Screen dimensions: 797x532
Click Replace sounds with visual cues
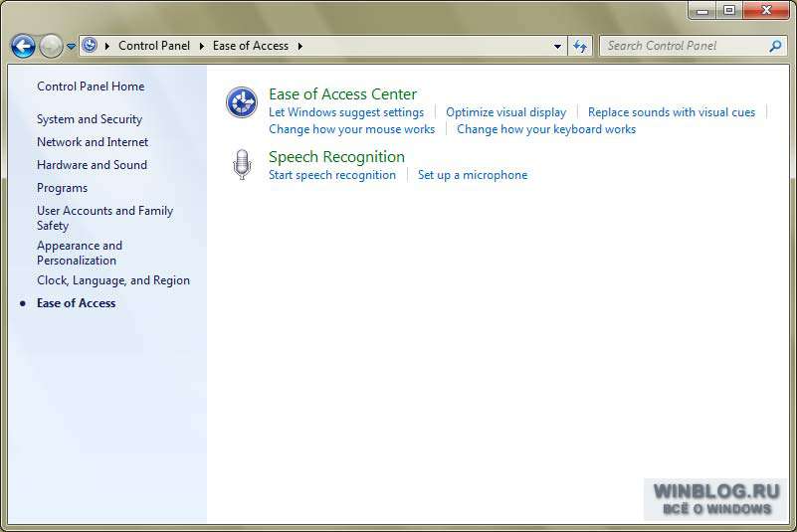(x=672, y=112)
